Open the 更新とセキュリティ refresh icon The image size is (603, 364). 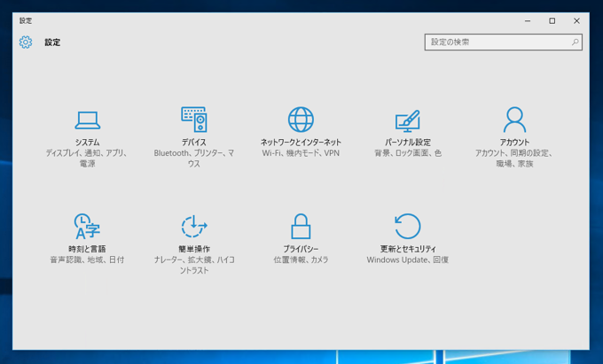tap(408, 226)
